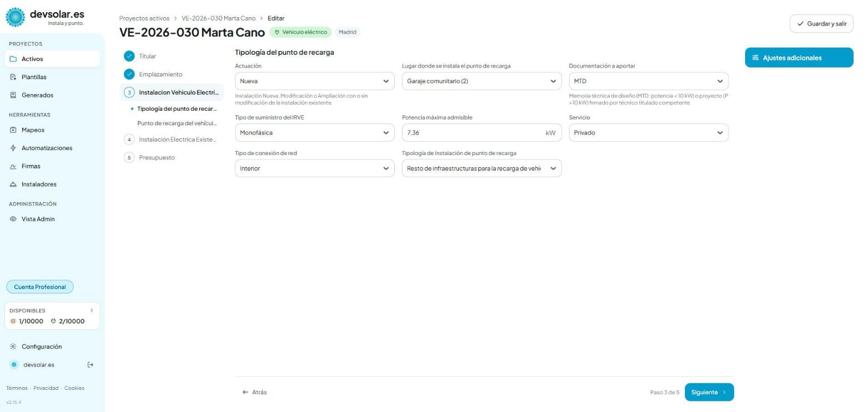868x412 pixels.
Task: Click Proyectos activos breadcrumb link
Action: tap(144, 18)
